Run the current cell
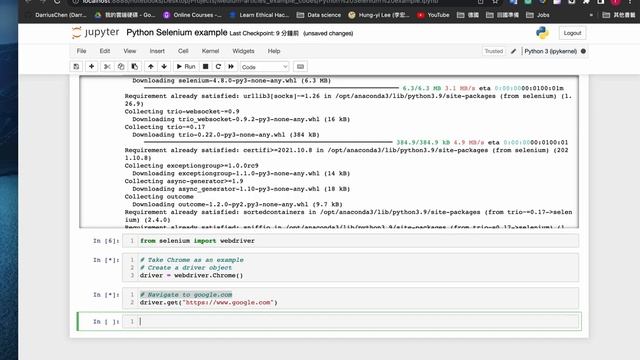640x360 pixels. [186, 67]
